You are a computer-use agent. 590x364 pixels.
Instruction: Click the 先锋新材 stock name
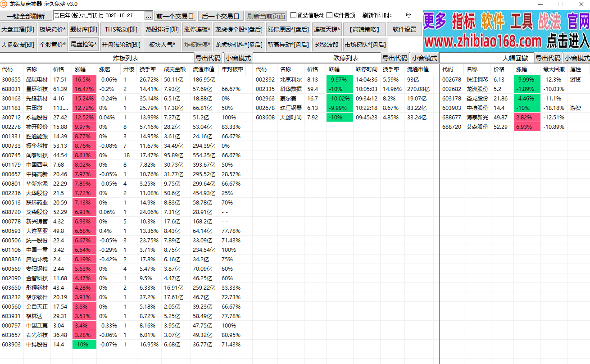pyautogui.click(x=36, y=98)
